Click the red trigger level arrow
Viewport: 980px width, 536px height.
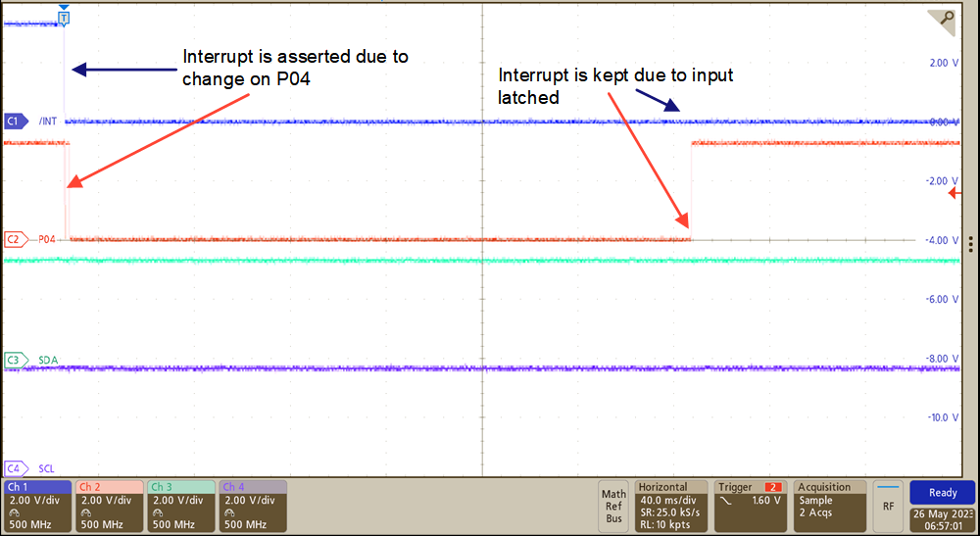[x=955, y=194]
